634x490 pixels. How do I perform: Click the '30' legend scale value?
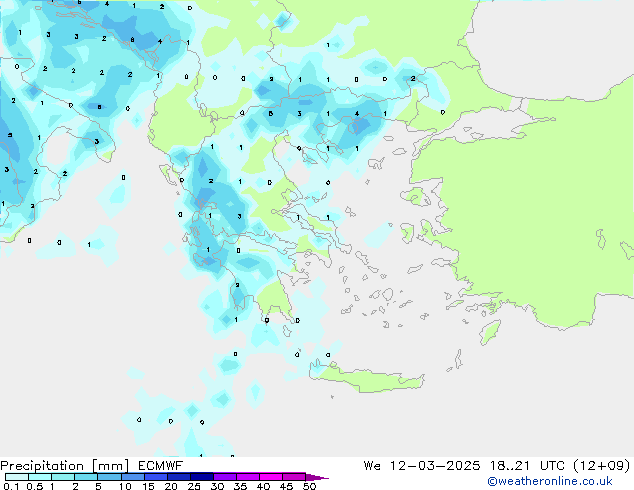point(217,486)
